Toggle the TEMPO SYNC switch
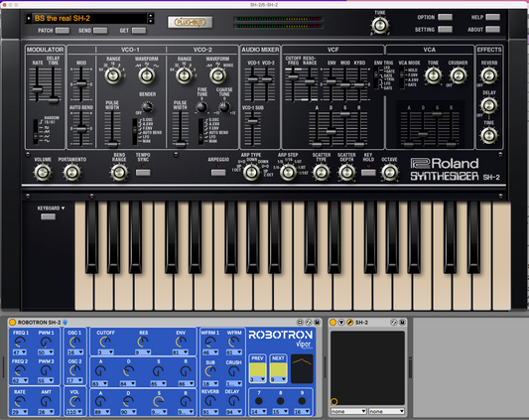 click(x=143, y=173)
